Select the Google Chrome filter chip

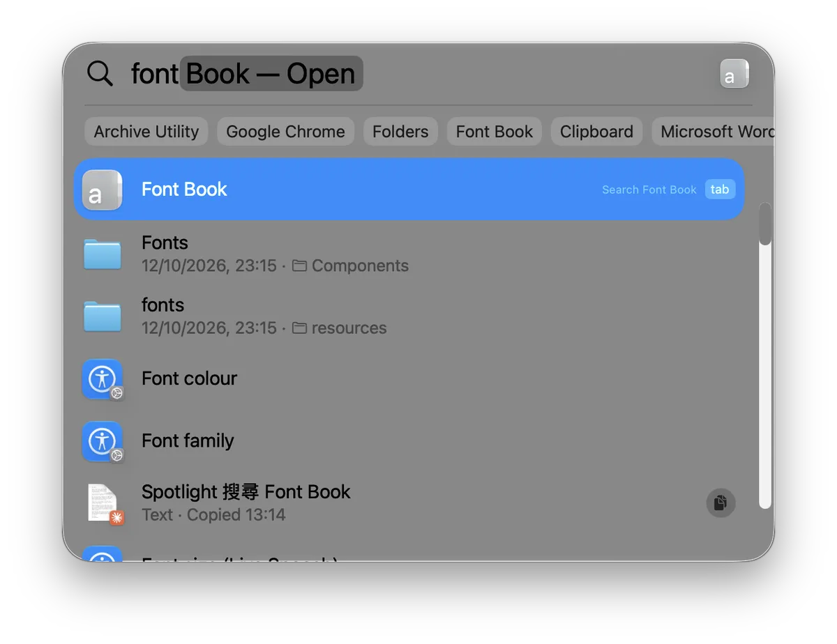(285, 131)
